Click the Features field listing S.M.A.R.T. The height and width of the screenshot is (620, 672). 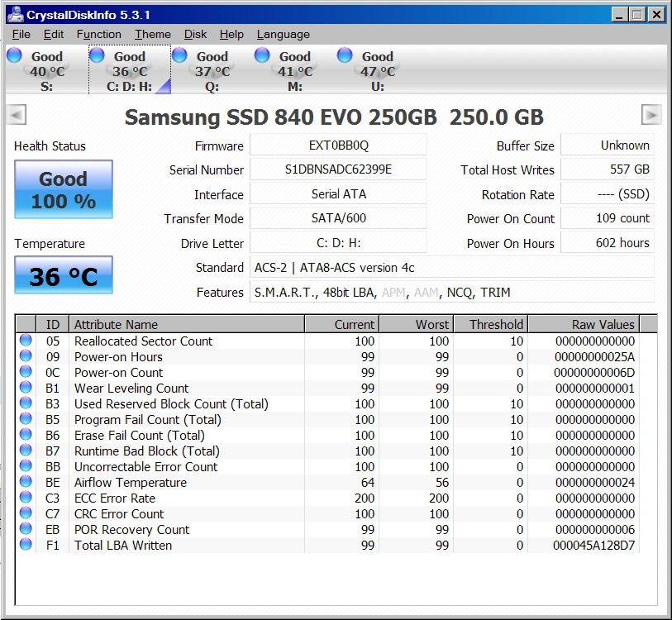pyautogui.click(x=452, y=292)
